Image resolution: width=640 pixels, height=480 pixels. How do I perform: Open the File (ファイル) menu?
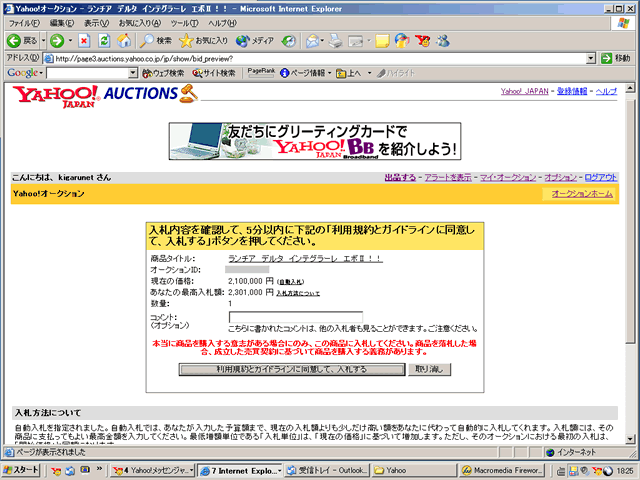tap(24, 23)
